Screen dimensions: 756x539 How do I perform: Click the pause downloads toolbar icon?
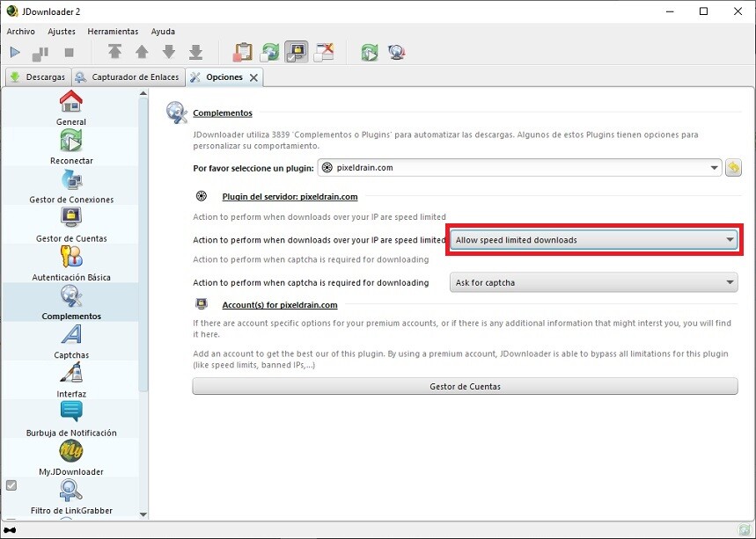pos(40,54)
